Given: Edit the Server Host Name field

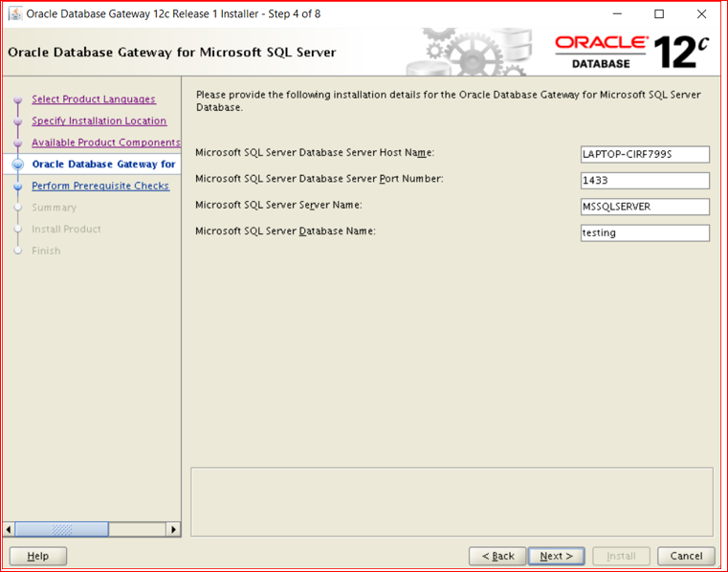Looking at the screenshot, I should coord(645,154).
